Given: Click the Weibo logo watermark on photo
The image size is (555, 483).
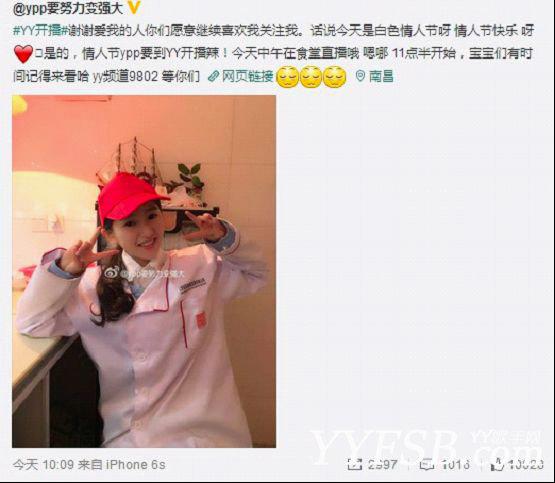Looking at the screenshot, I should tap(111, 272).
